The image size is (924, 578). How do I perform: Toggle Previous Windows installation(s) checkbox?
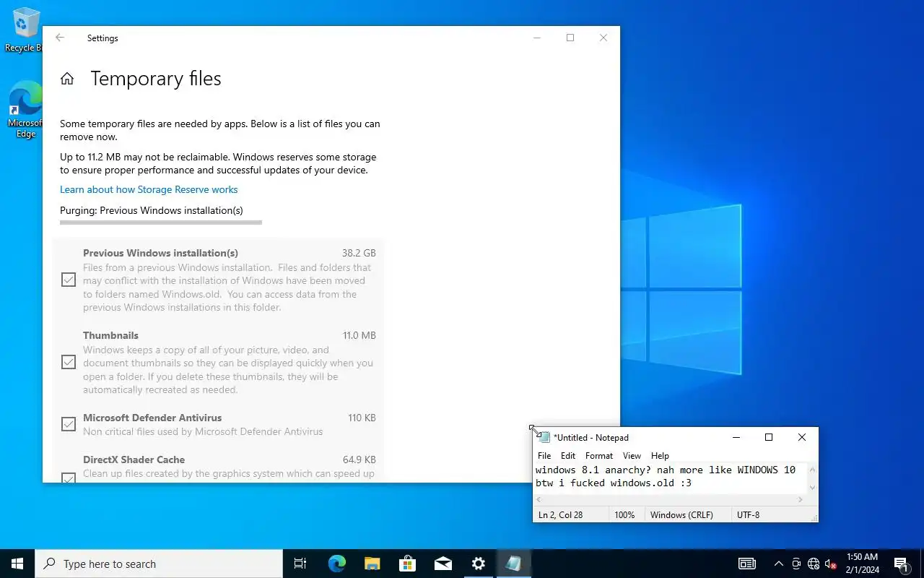click(x=69, y=280)
